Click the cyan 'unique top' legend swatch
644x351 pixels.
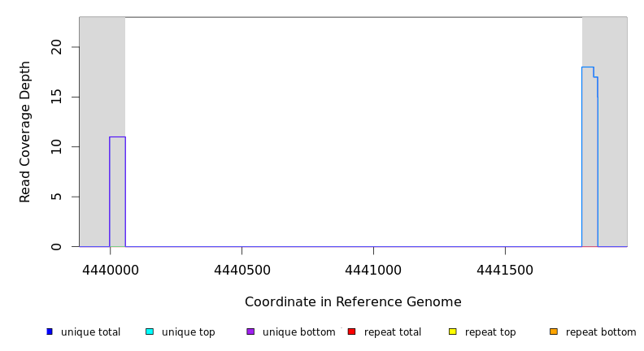tap(150, 331)
